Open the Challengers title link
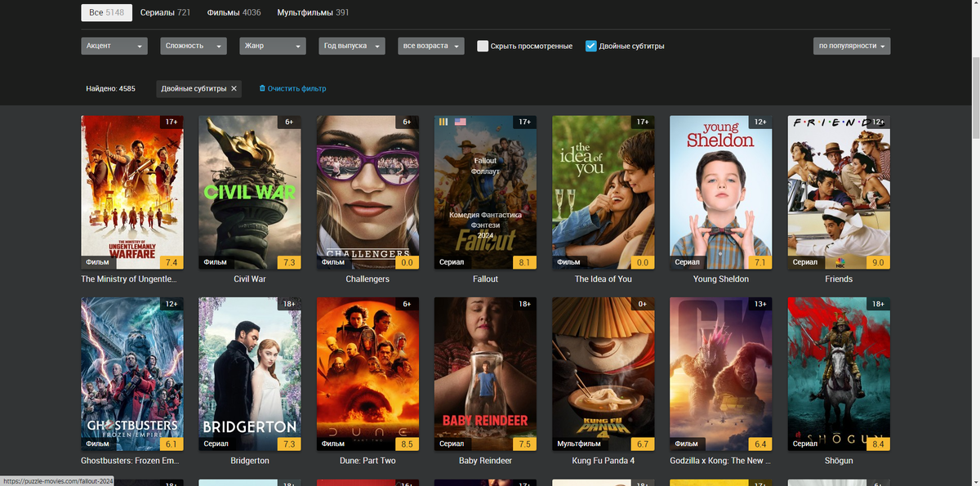This screenshot has height=486, width=980. 367,279
